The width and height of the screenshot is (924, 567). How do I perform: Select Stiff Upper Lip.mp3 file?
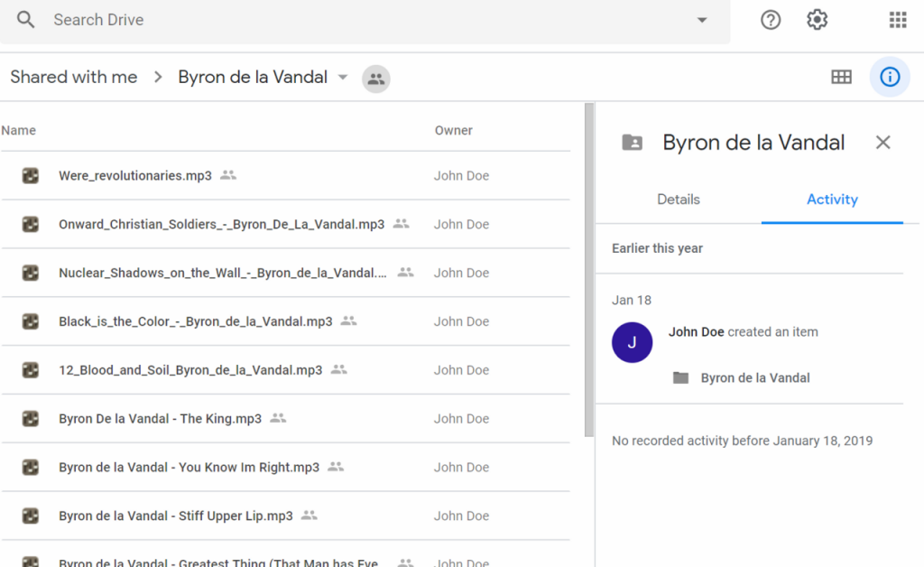pos(176,516)
